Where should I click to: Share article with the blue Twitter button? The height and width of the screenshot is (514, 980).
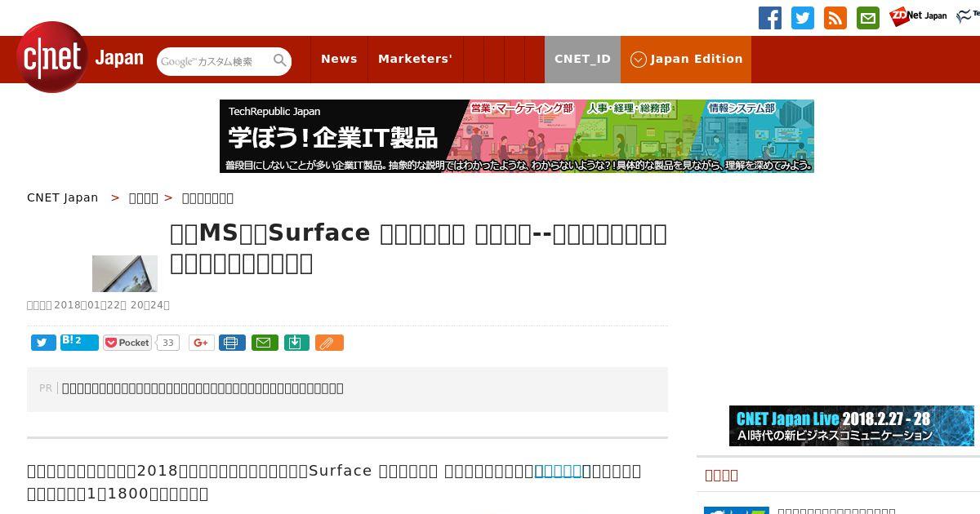pos(43,343)
